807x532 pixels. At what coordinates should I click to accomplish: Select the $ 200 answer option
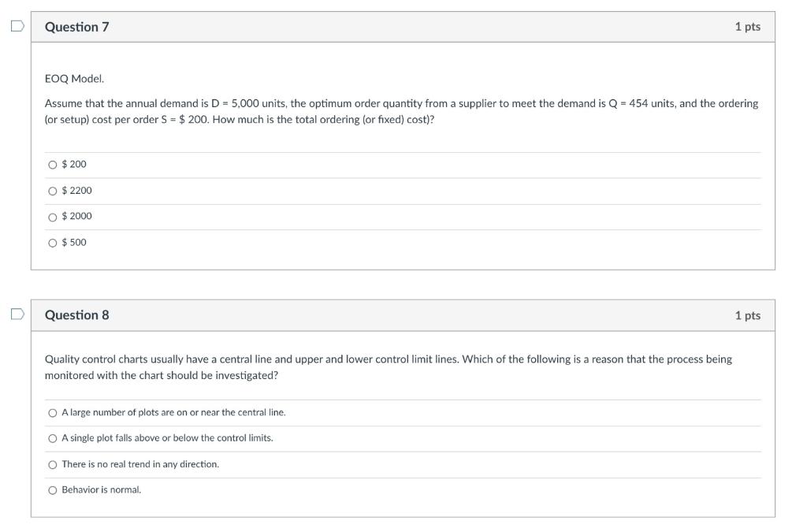[53, 164]
